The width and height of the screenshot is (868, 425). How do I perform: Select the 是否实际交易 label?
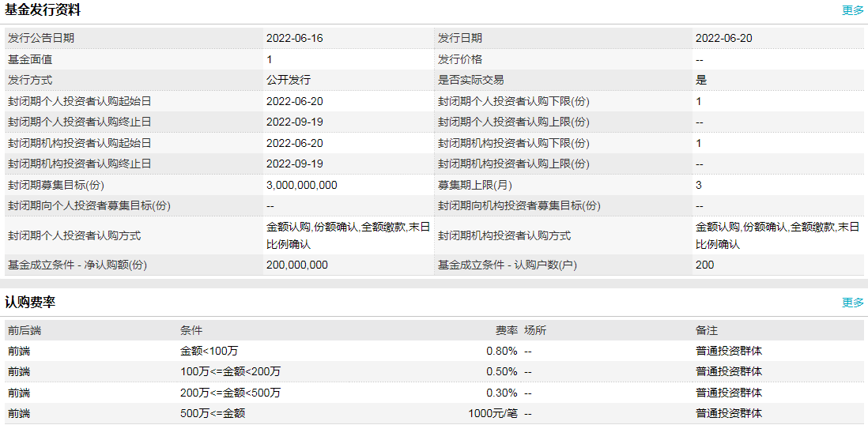(471, 80)
